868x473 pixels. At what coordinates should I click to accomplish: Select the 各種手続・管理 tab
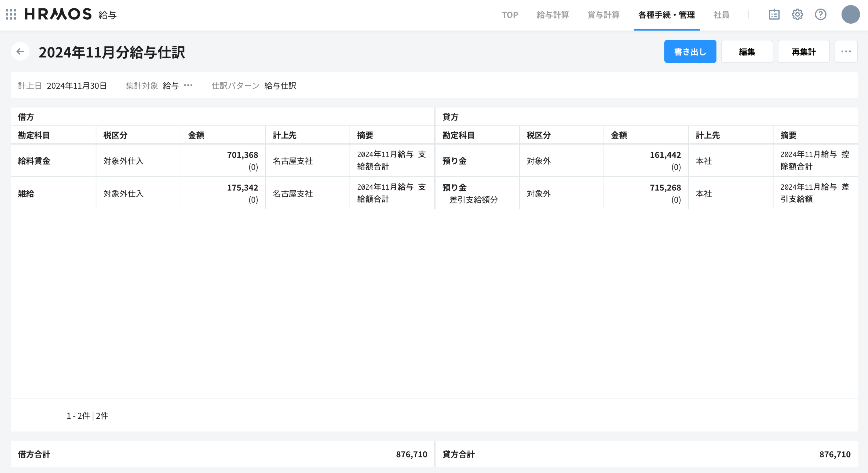tap(666, 15)
